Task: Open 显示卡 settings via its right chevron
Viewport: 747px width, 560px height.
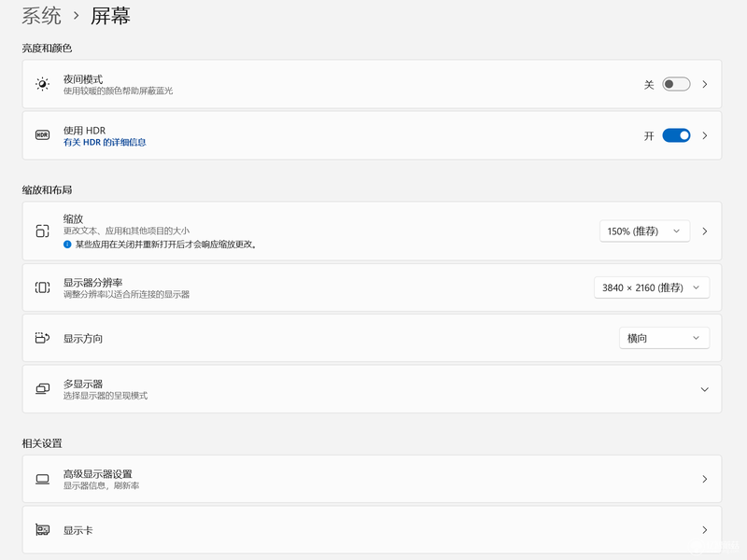Action: 705,530
